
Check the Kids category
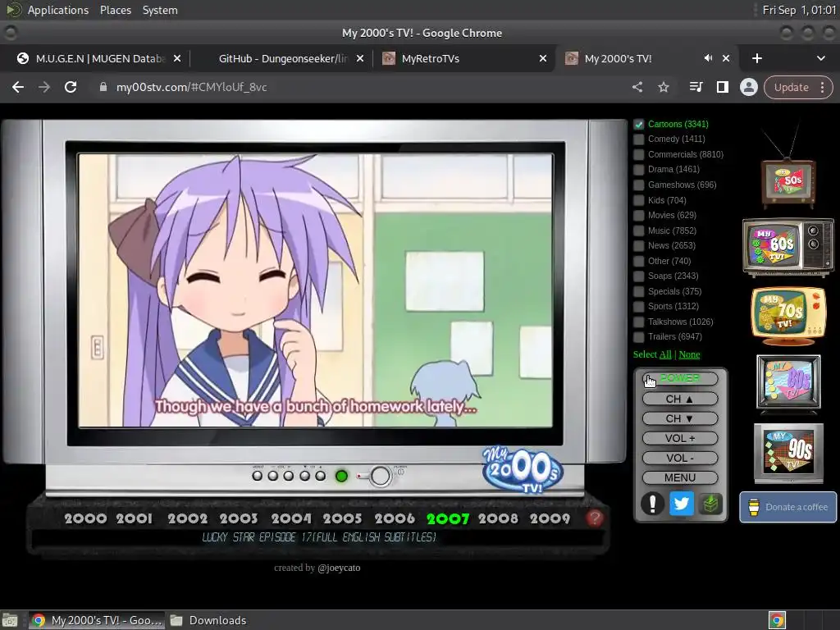coord(638,200)
